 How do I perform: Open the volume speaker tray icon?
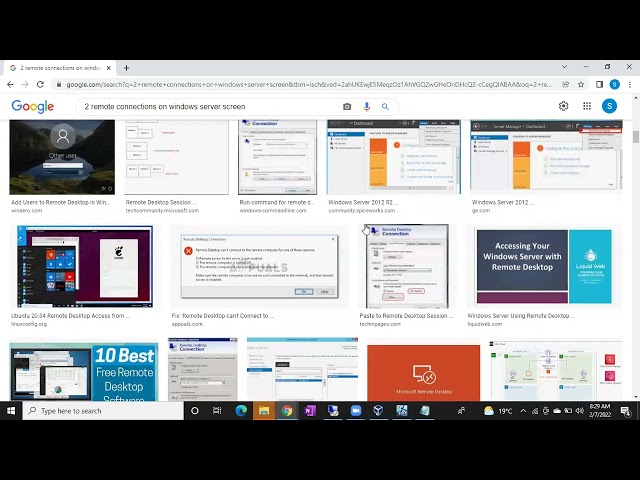click(579, 411)
